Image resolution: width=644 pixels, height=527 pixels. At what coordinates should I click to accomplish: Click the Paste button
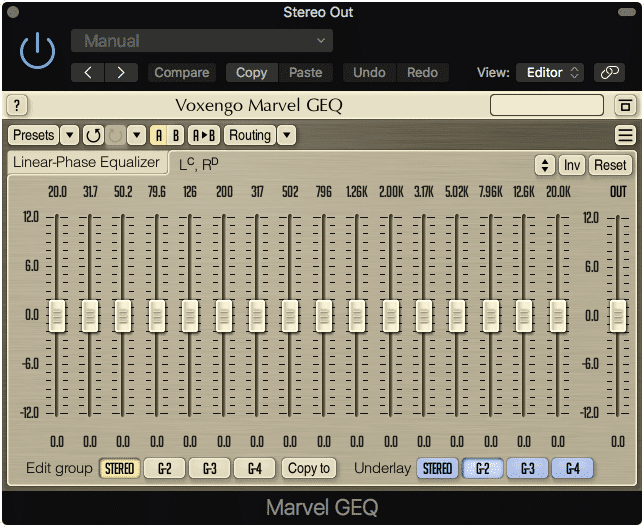click(306, 73)
